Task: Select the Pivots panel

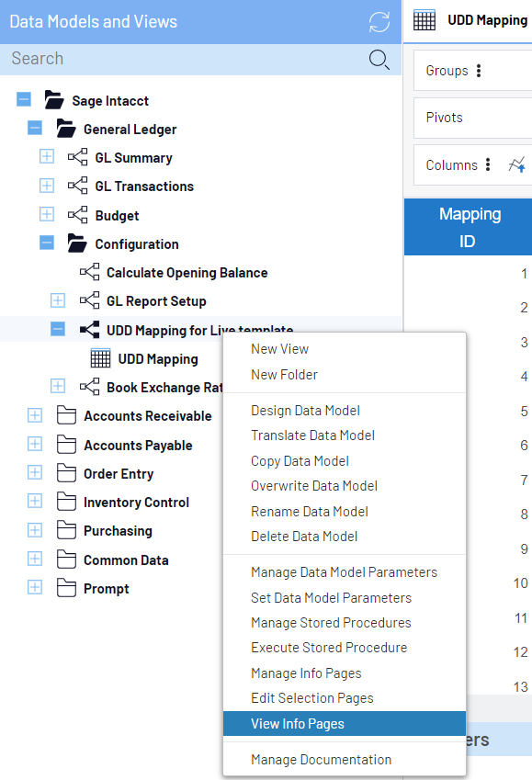Action: click(x=473, y=118)
